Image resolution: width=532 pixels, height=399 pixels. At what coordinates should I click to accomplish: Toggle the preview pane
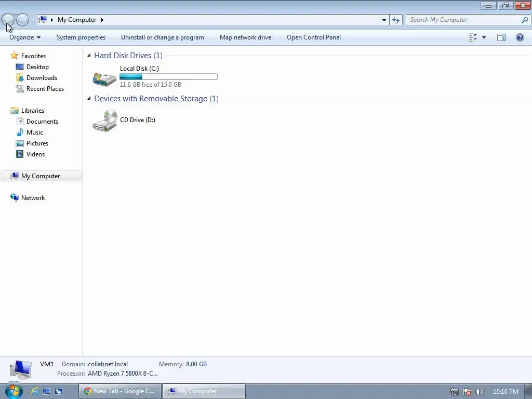(x=501, y=37)
